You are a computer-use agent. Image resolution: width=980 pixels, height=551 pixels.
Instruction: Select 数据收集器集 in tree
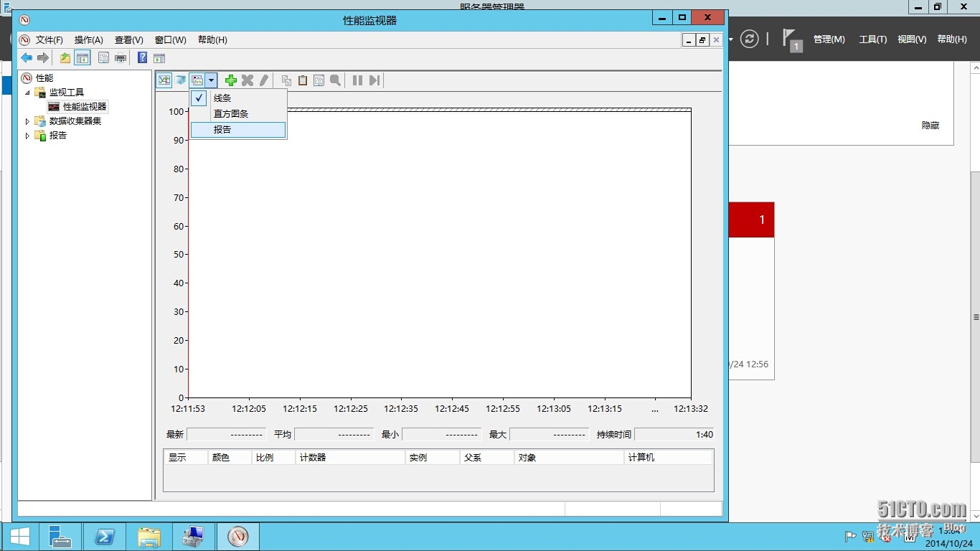point(75,121)
